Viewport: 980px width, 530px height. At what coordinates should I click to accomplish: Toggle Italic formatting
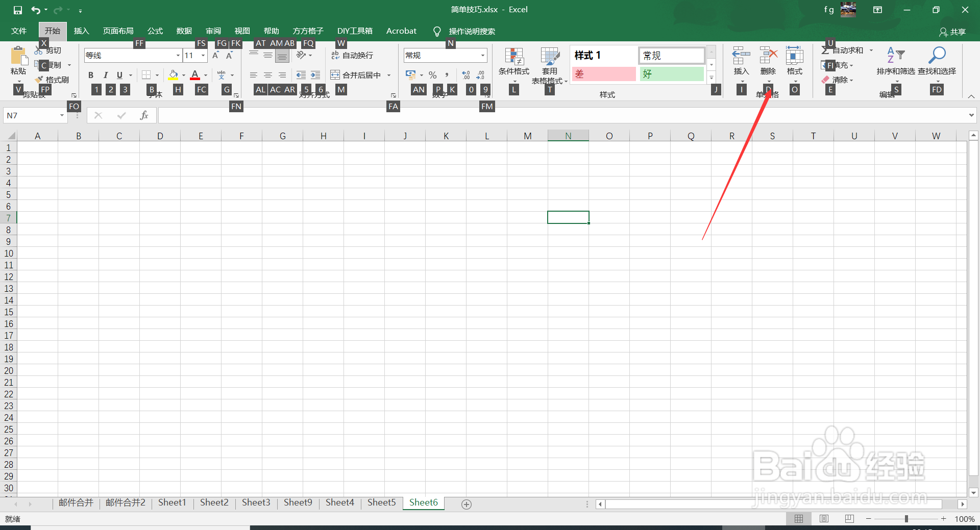tap(105, 75)
